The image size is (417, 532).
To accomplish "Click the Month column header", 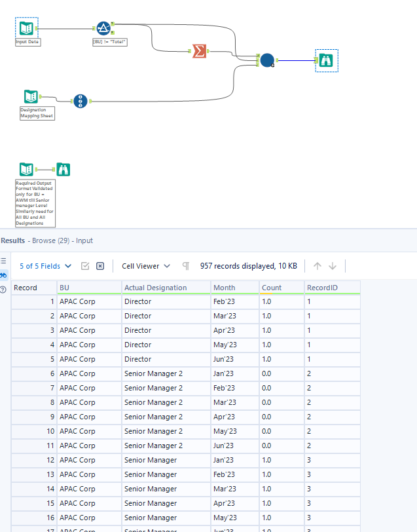I will coord(235,288).
